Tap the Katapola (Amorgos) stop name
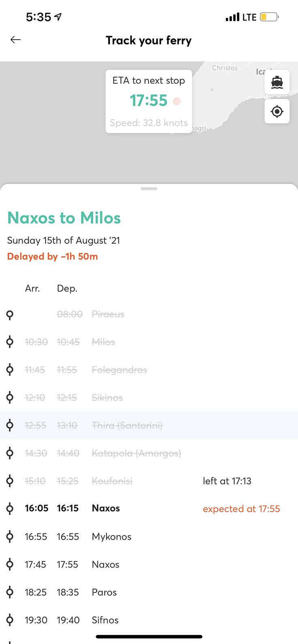 (x=136, y=453)
